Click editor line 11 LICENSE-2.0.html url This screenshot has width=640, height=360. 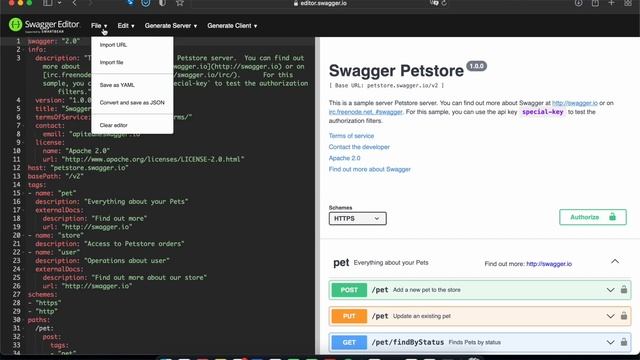(143, 159)
